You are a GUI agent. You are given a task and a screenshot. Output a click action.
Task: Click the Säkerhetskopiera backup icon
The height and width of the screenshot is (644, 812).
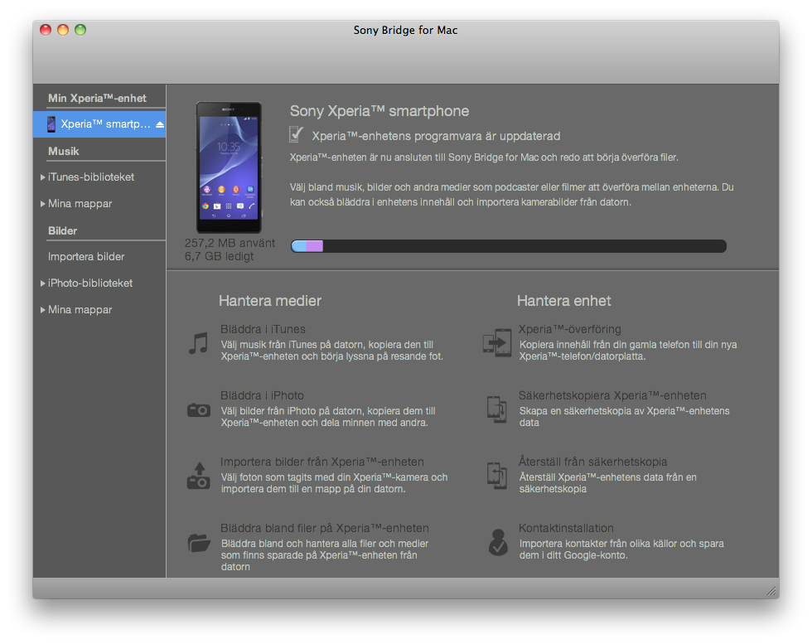pos(496,409)
